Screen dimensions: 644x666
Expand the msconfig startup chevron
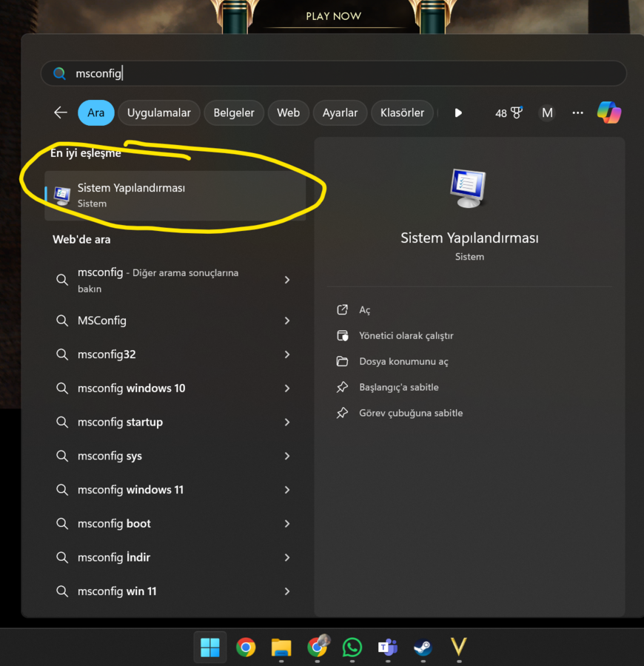tap(287, 422)
